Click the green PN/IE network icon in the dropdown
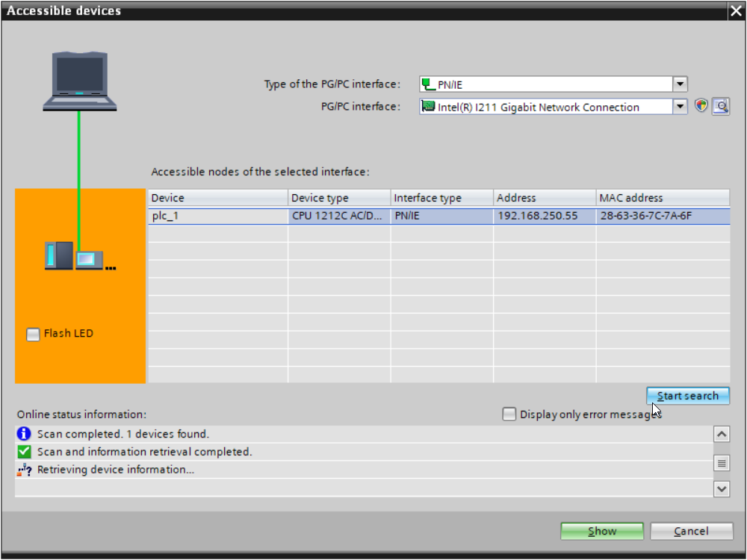The width and height of the screenshot is (747, 560). coord(428,84)
